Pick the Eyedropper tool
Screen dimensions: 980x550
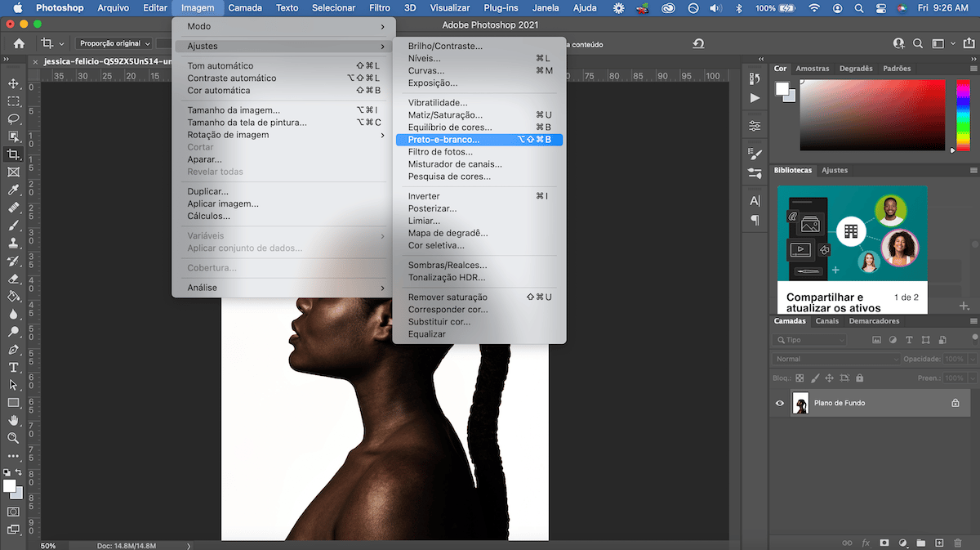[13, 190]
